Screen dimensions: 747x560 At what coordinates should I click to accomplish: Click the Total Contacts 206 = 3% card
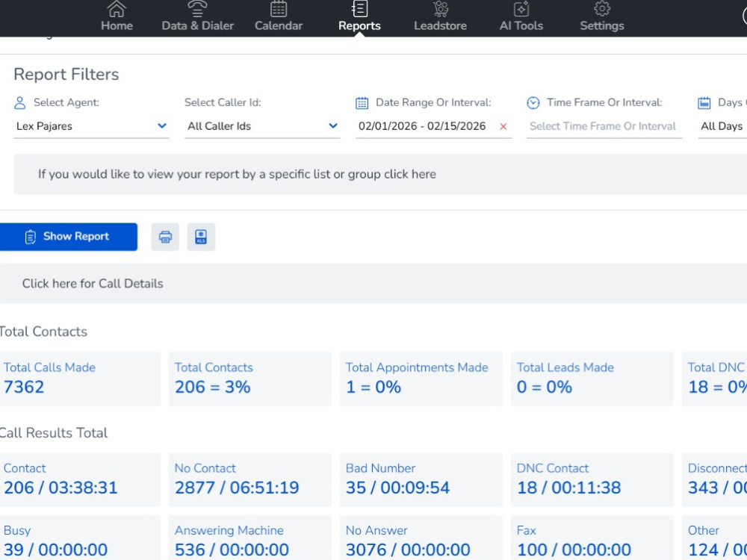(250, 379)
